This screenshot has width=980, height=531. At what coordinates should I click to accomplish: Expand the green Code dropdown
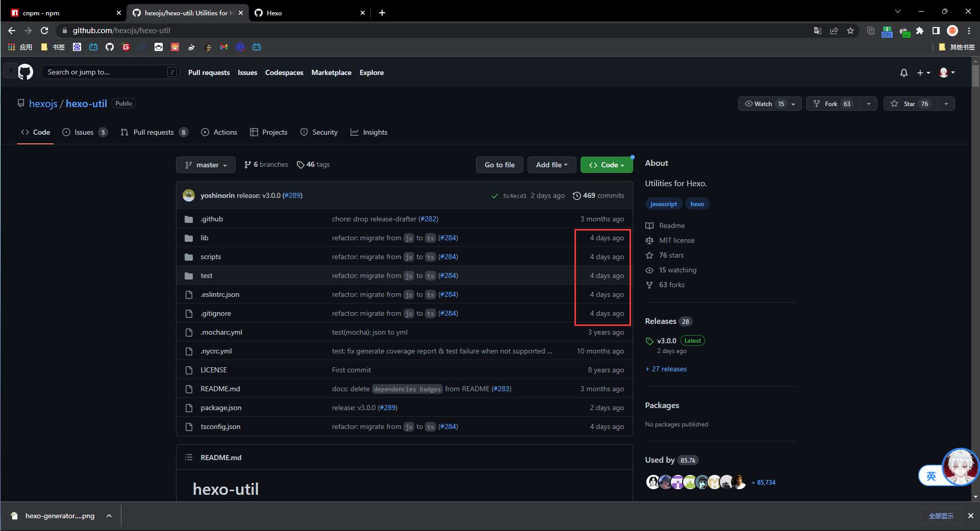606,165
